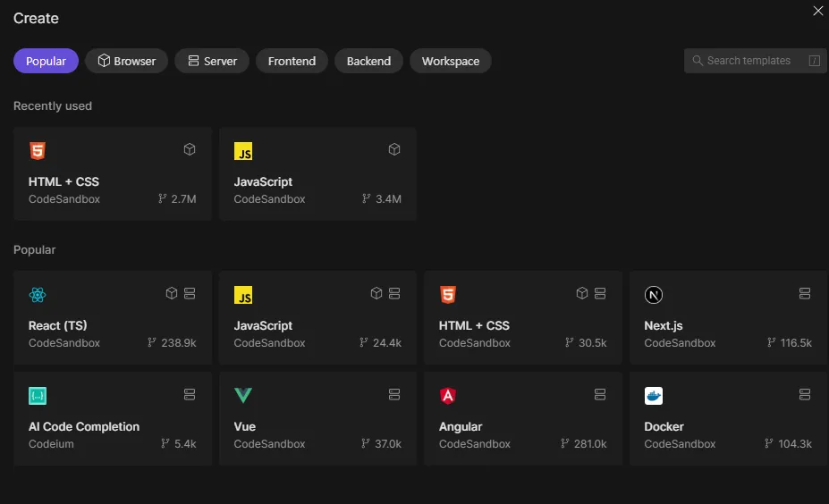Click browser cube icon on popular JavaScript card

point(376,293)
